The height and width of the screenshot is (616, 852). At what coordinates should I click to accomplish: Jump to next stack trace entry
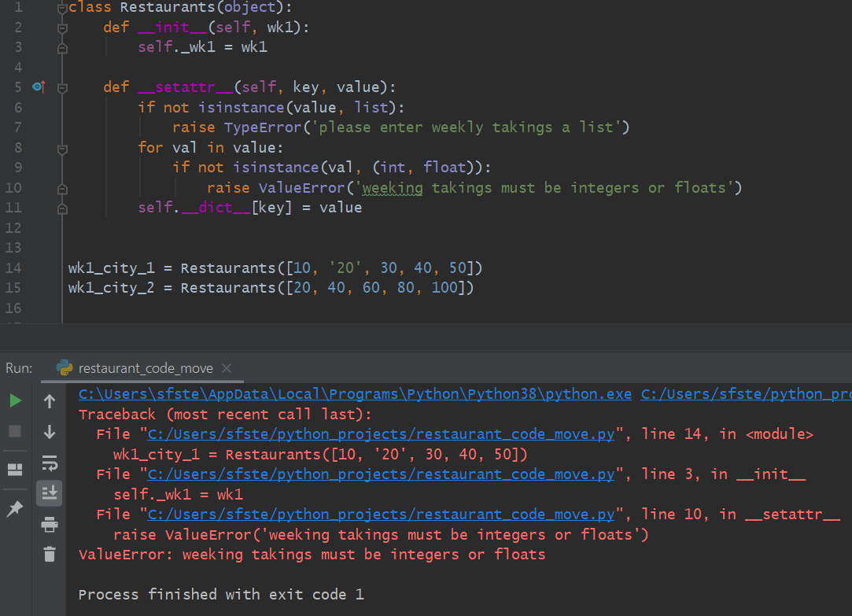[50, 432]
